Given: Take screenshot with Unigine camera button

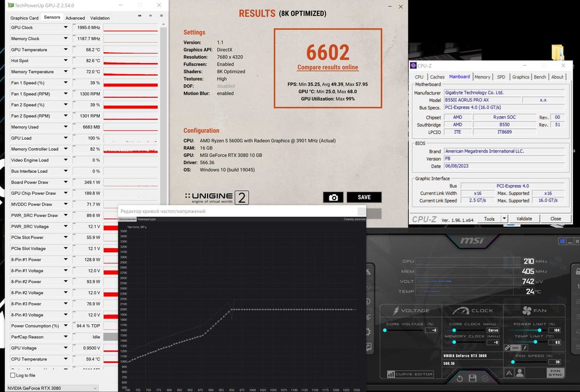Looking at the screenshot, I should click(333, 197).
